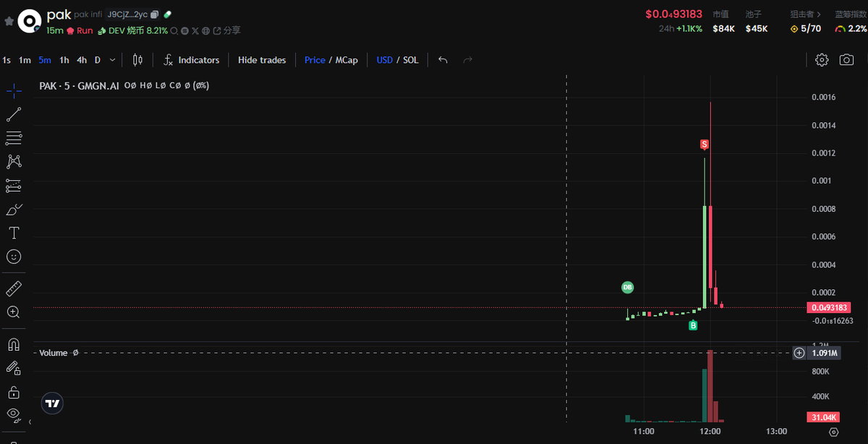Open the emoji icons tool
This screenshot has width=868, height=444.
(x=14, y=257)
